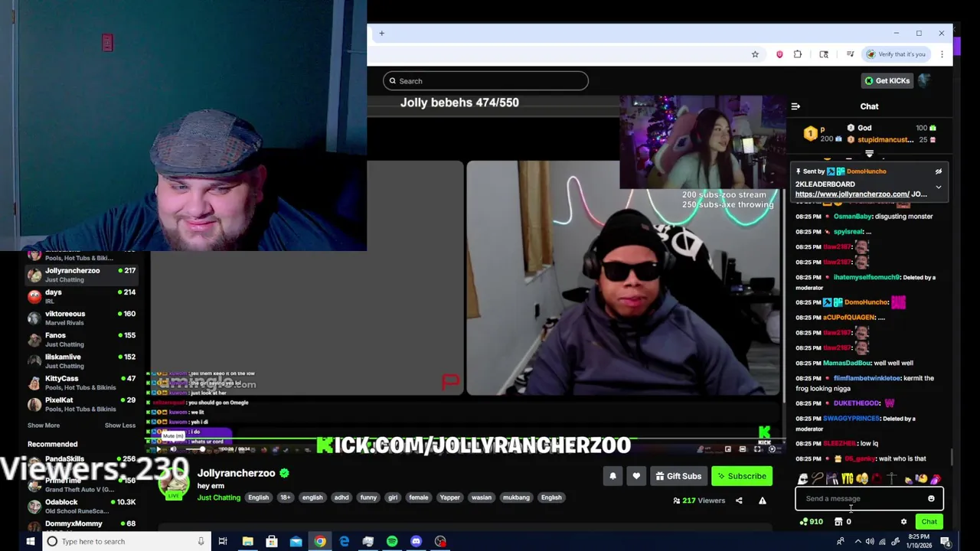980x551 pixels.
Task: Open Jollyrancherzoo in the followed sidebar
Action: [81, 275]
